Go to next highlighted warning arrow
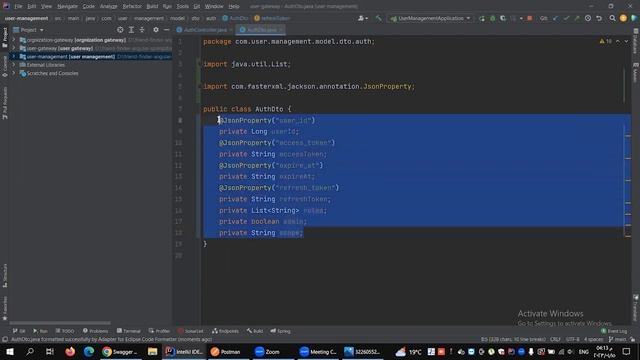The image size is (640, 360). point(626,41)
